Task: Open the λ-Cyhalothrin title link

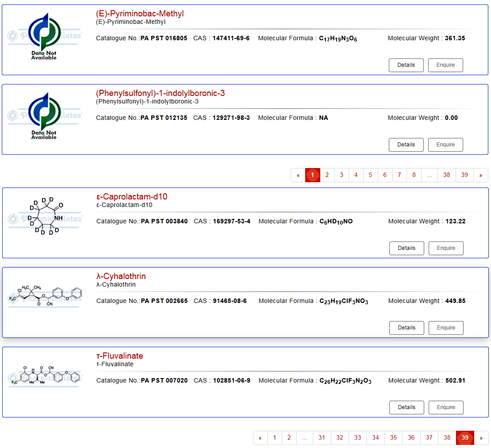Action: click(121, 276)
